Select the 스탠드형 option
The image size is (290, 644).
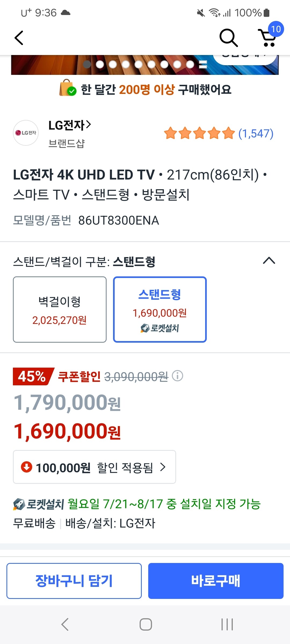click(x=160, y=309)
